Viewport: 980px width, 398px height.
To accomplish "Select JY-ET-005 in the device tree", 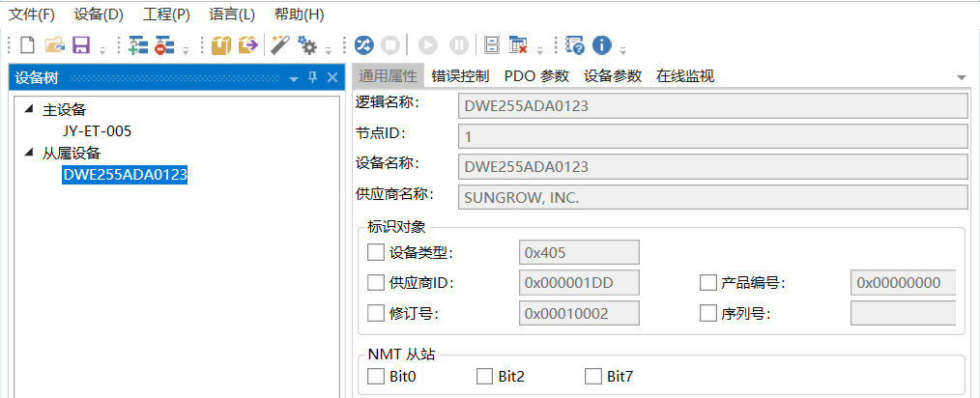I will [97, 130].
